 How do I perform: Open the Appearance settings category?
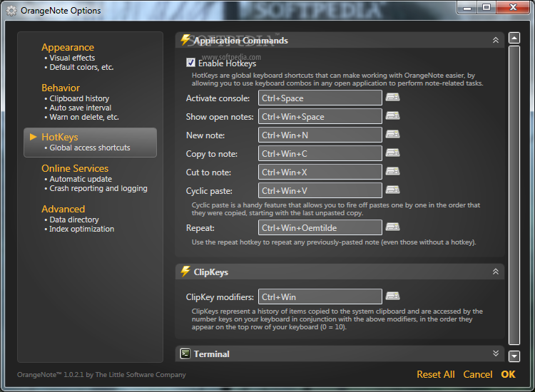68,47
